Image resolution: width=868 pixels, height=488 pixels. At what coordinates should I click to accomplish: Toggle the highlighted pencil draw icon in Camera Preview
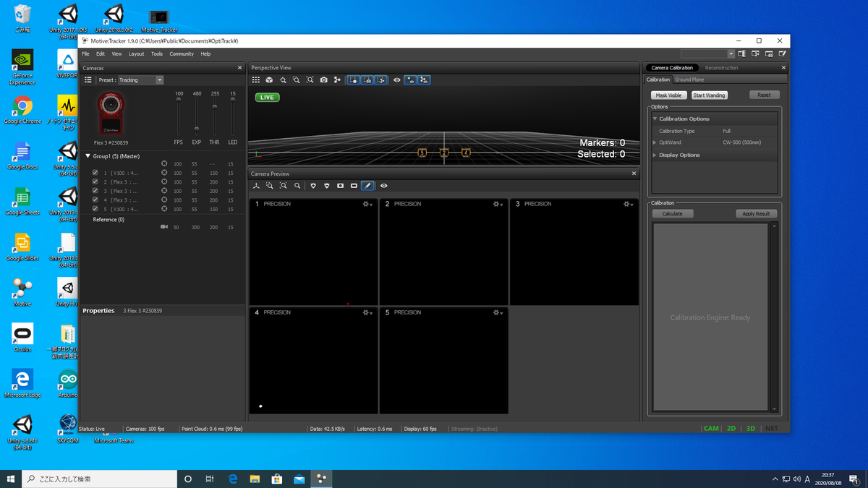pos(367,186)
